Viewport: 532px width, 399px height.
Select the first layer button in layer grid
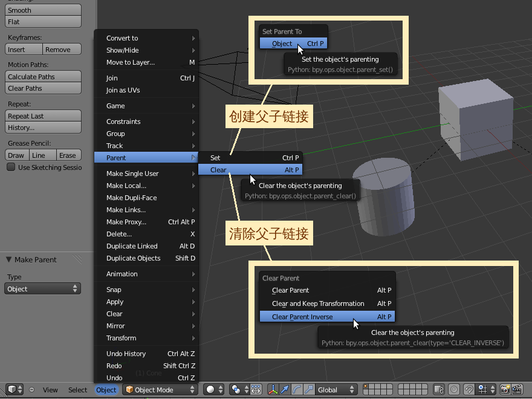click(366, 386)
